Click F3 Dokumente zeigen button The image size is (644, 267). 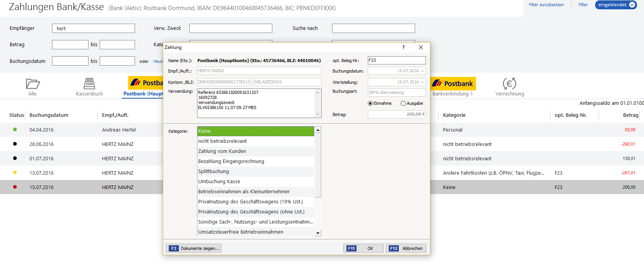pos(194,248)
